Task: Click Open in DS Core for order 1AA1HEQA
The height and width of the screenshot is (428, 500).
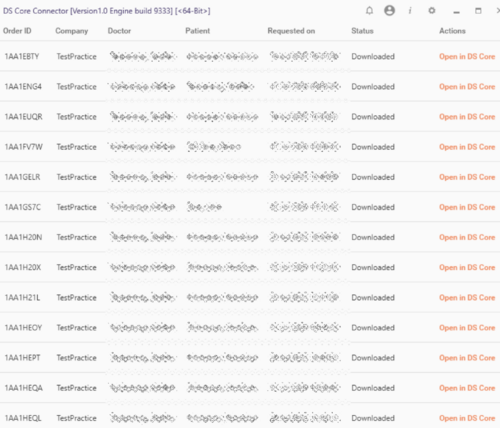Action: (467, 388)
